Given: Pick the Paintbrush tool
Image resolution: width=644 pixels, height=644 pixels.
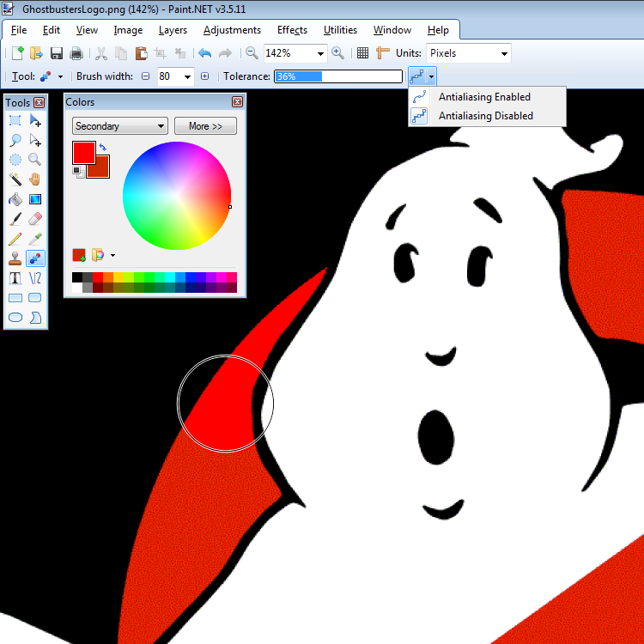Looking at the screenshot, I should click(x=15, y=218).
